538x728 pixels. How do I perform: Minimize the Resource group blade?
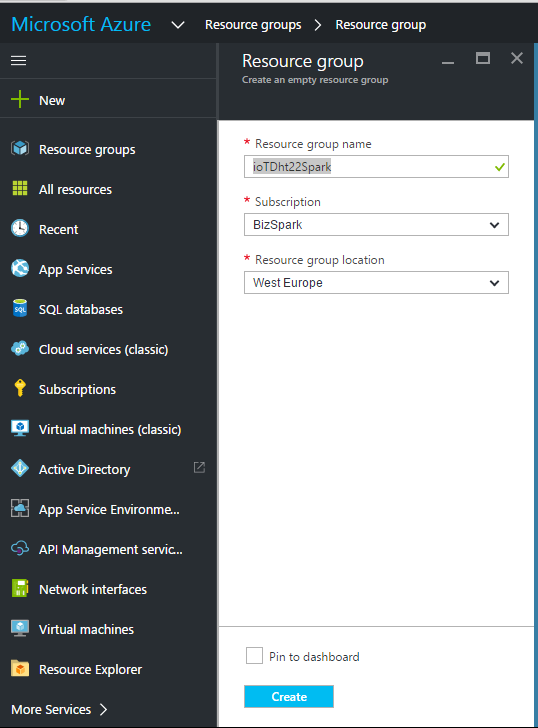[448, 62]
